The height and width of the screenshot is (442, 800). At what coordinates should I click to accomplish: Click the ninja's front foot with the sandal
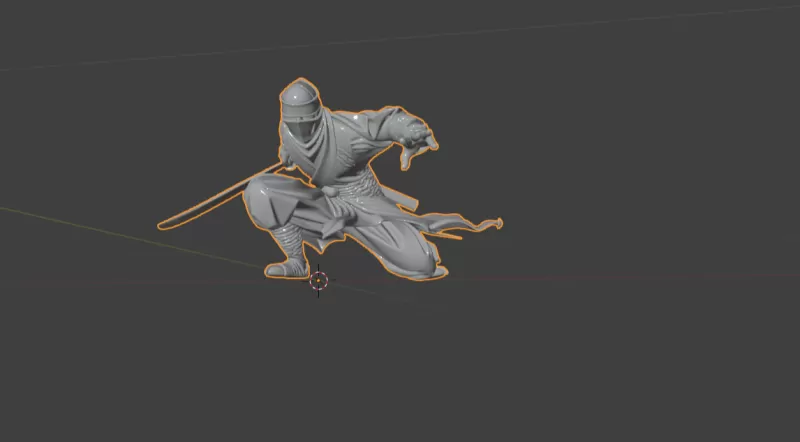(x=284, y=268)
